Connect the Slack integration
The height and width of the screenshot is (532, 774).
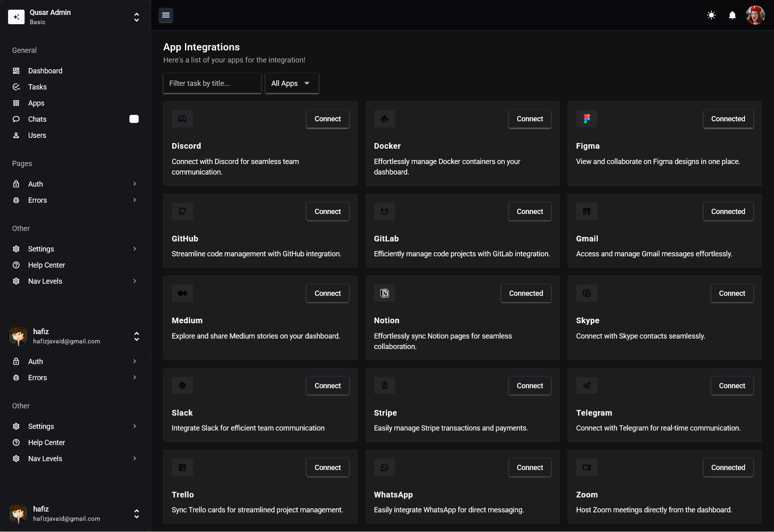coord(327,386)
